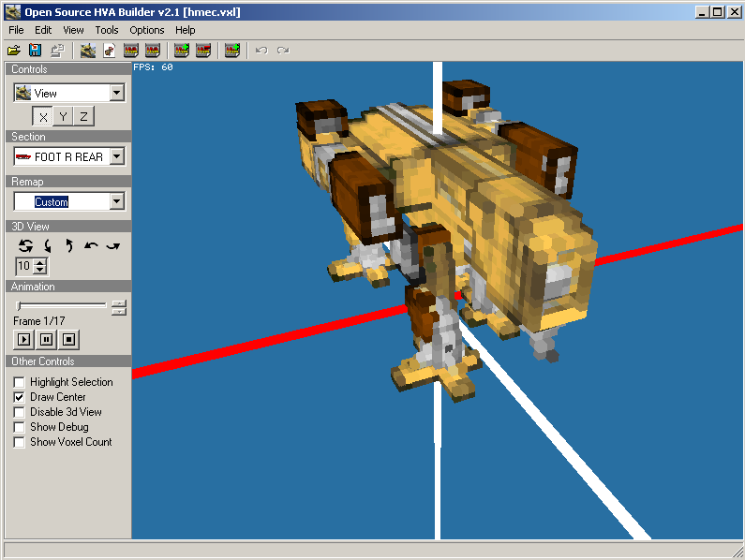Uncheck the Draw Center checkbox
This screenshot has height=560, width=745.
pos(19,397)
